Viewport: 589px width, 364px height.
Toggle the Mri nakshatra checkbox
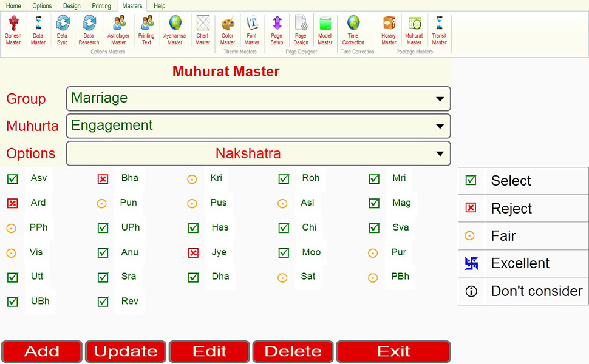point(374,179)
